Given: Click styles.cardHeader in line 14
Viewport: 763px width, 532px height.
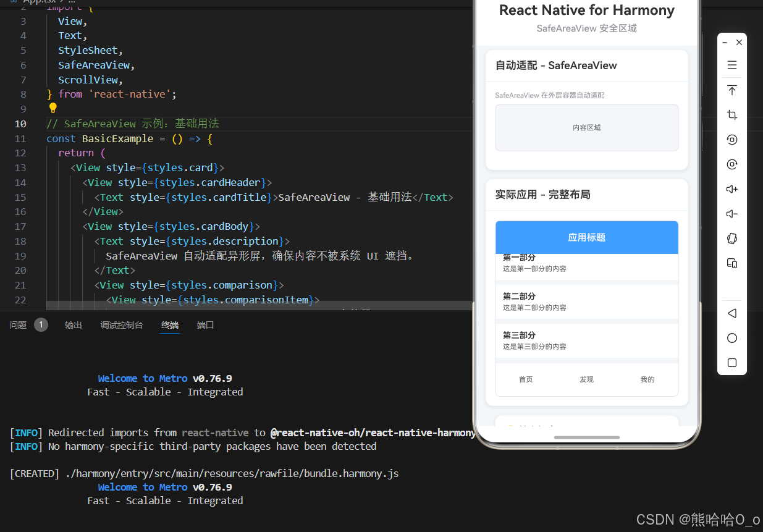Looking at the screenshot, I should point(213,182).
